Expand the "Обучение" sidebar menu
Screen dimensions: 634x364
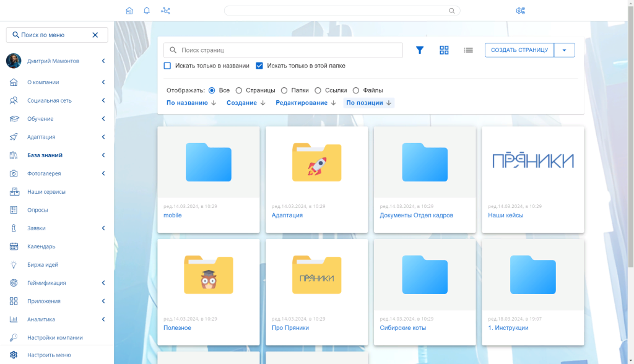[103, 119]
